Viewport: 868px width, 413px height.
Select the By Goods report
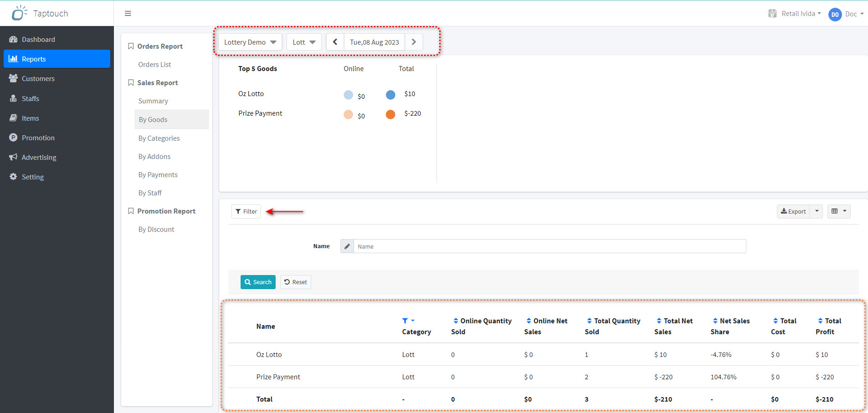172,119
